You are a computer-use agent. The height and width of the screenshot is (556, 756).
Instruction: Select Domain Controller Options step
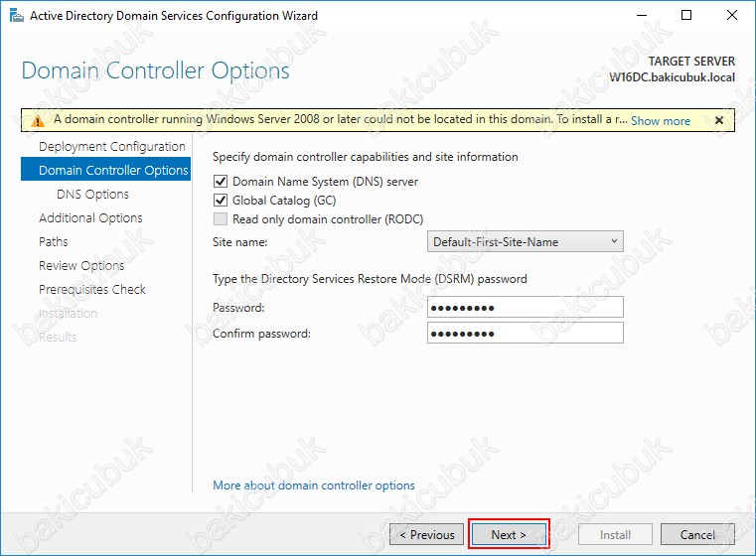pos(105,170)
